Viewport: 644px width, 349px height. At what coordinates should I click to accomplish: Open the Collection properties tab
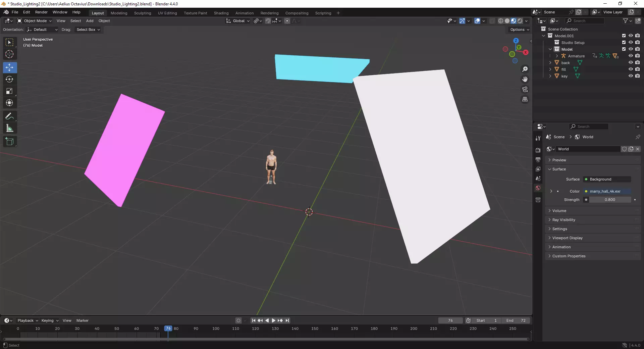point(538,200)
